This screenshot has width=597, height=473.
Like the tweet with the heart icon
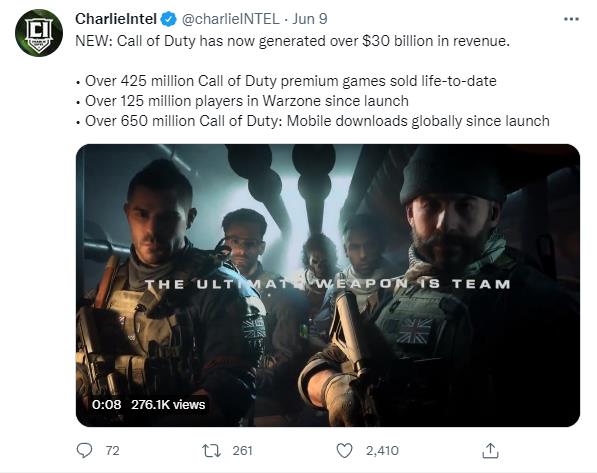click(x=345, y=451)
